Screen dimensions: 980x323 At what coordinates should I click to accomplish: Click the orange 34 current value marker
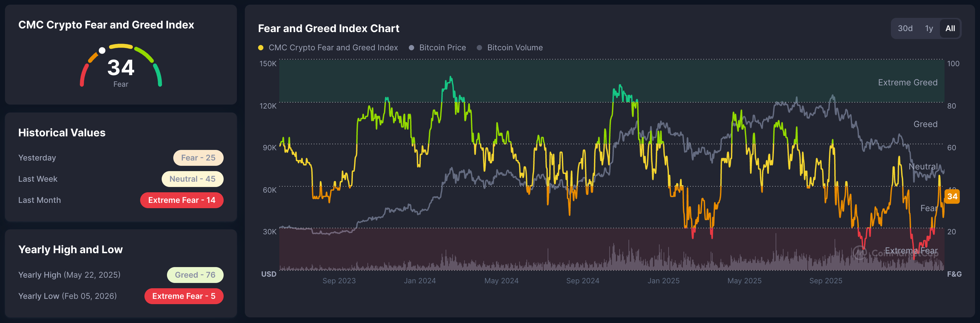click(952, 197)
